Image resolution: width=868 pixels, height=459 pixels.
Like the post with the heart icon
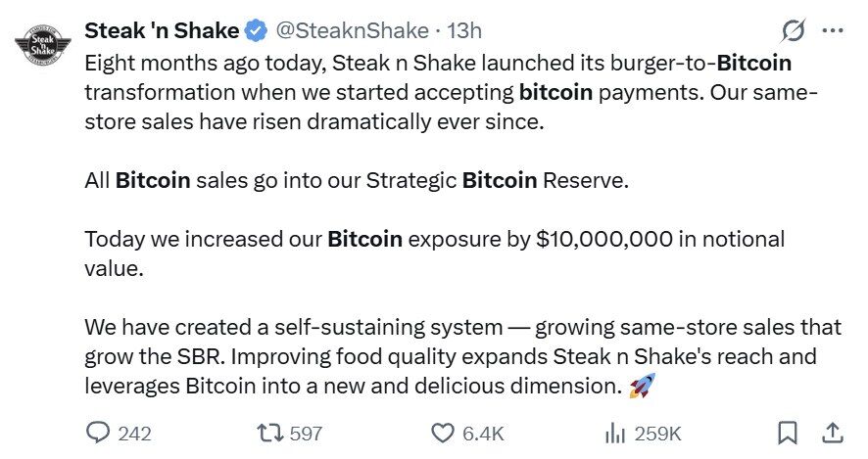[x=444, y=432]
